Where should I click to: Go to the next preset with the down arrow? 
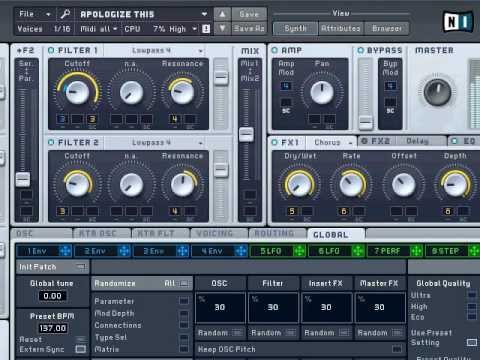point(222,29)
